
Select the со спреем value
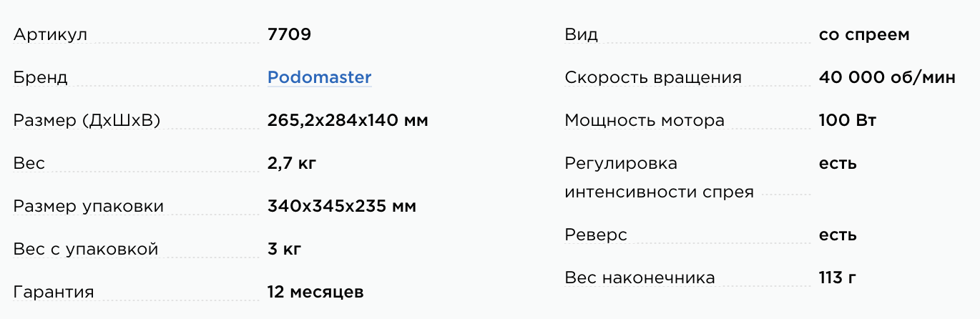click(864, 34)
